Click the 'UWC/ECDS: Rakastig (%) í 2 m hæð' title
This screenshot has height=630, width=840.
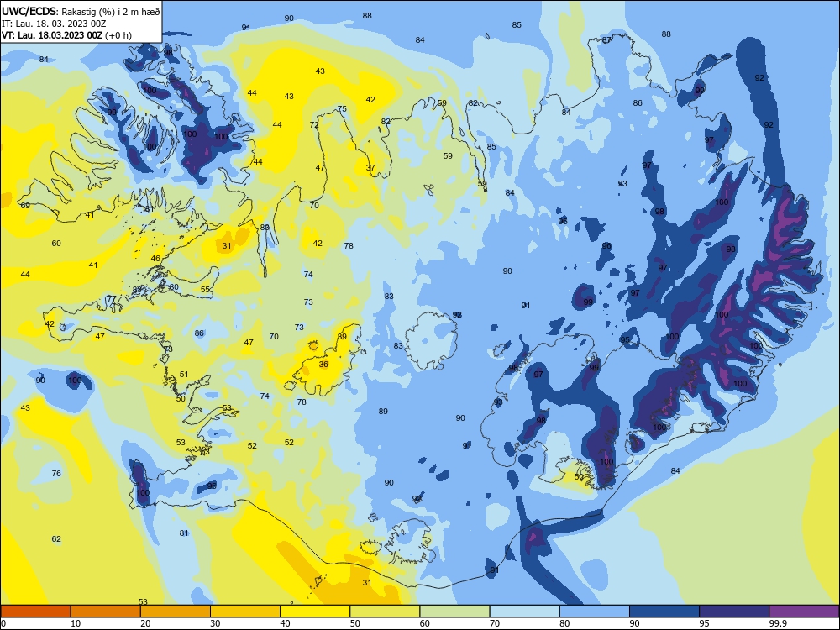point(81,11)
